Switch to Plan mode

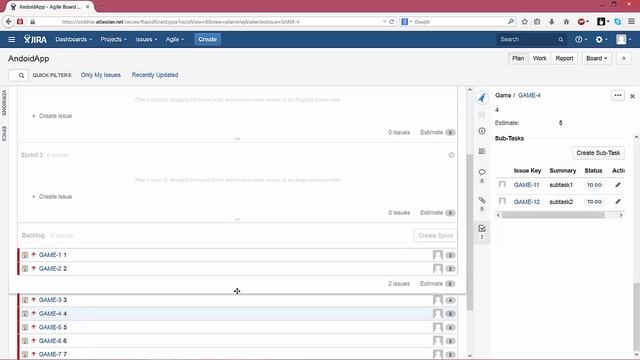click(518, 58)
